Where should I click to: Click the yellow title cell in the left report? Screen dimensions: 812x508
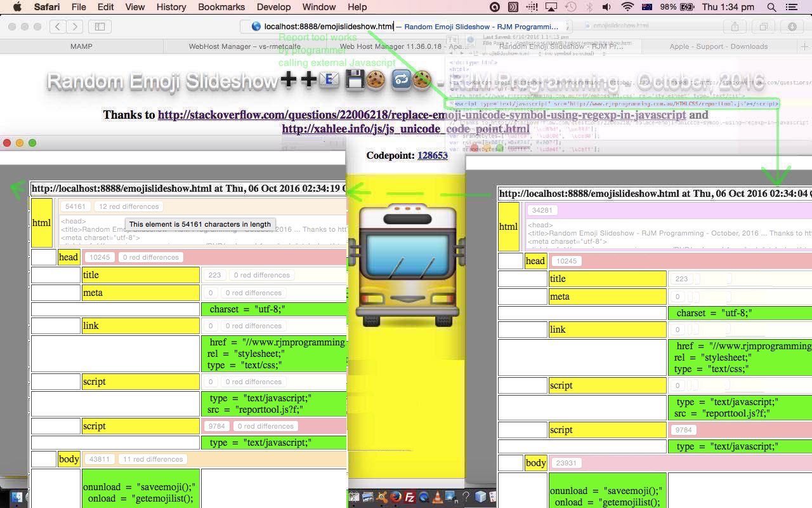tap(141, 275)
